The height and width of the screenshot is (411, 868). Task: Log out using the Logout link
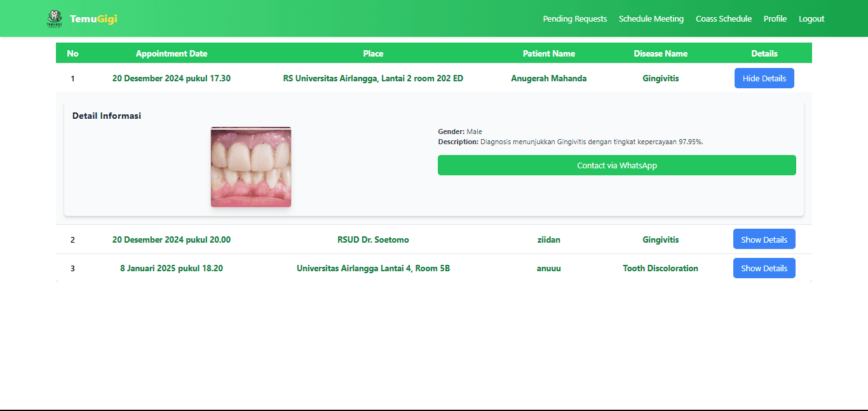pos(811,19)
